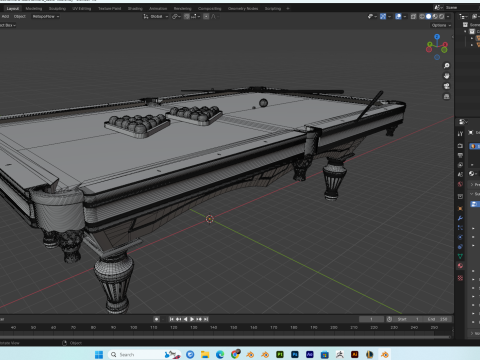
Task: Switch to the Layout workspace tab
Action: 13,8
